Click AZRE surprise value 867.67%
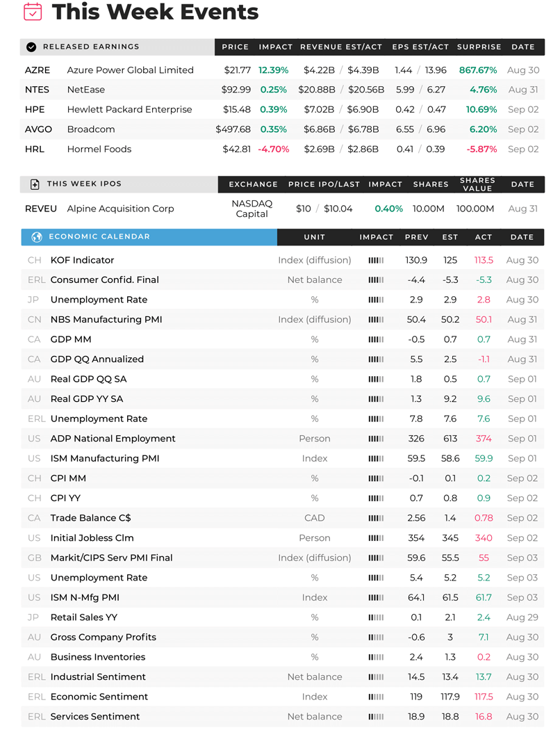The image size is (560, 746). [478, 70]
